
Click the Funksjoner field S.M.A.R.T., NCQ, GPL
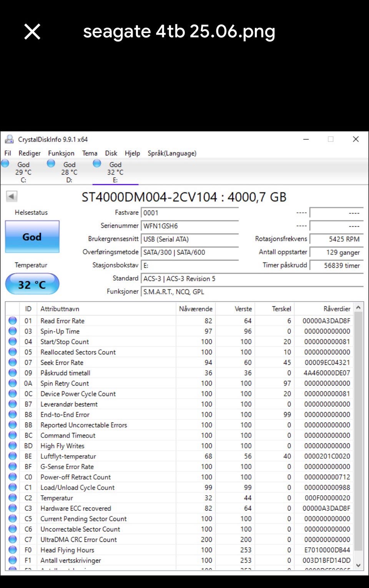point(252,292)
